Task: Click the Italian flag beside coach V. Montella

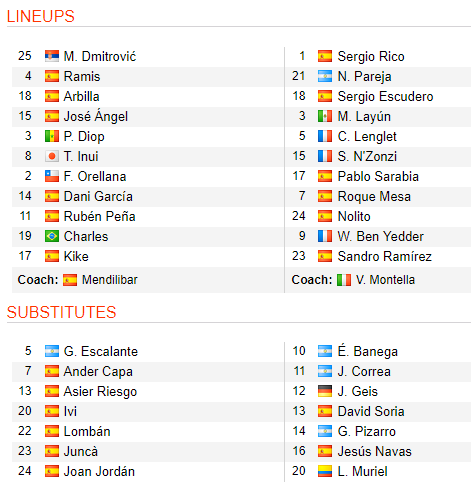Action: click(x=344, y=280)
